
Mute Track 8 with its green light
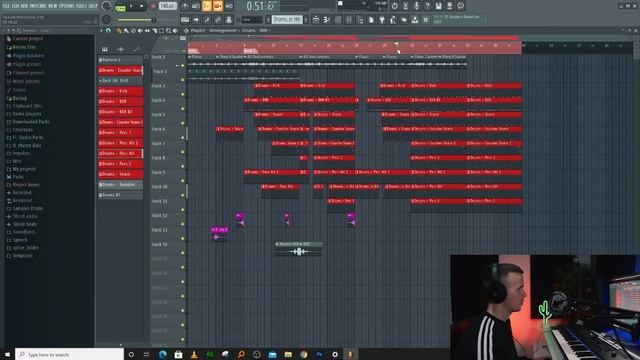pos(182,167)
